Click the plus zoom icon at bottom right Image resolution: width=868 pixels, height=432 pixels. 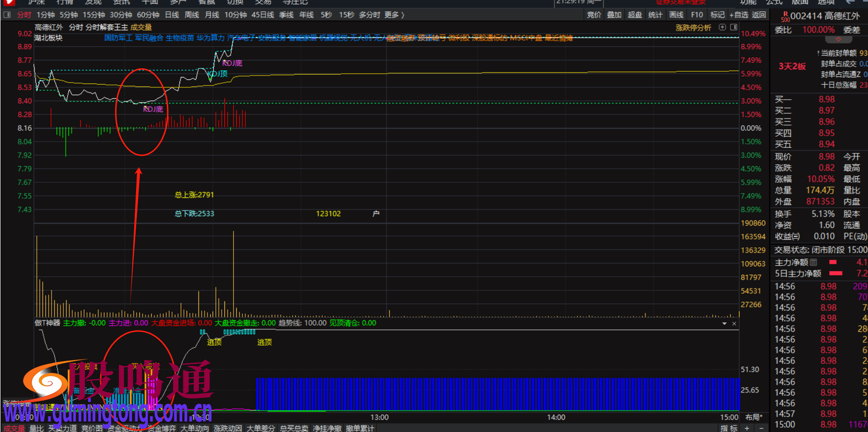pyautogui.click(x=747, y=428)
